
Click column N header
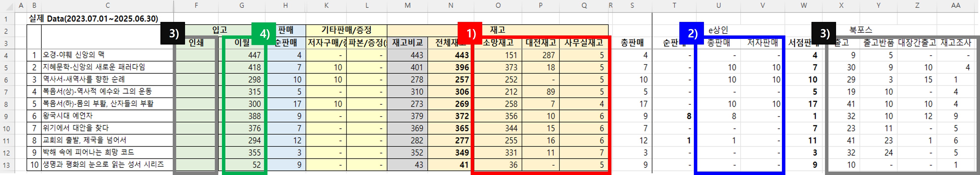pos(451,5)
